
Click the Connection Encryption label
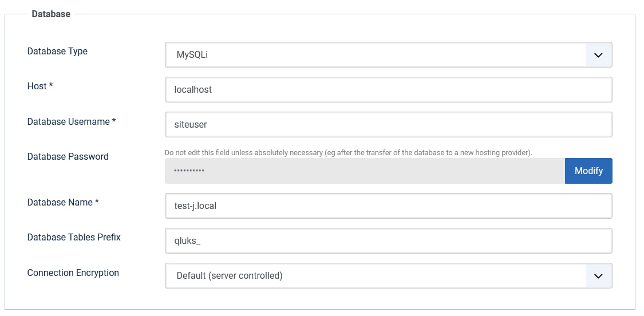[x=73, y=272]
